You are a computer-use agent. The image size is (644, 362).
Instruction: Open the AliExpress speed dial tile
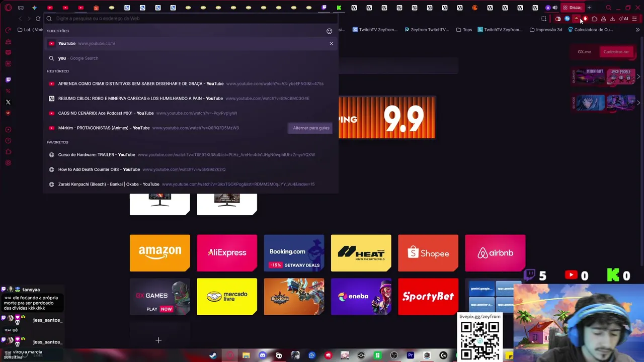tap(227, 253)
